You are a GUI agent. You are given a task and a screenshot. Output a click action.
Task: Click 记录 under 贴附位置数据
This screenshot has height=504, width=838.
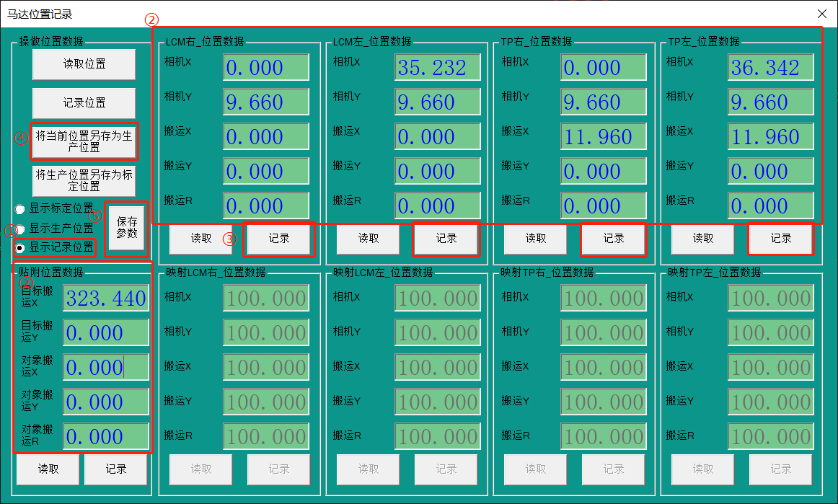116,469
